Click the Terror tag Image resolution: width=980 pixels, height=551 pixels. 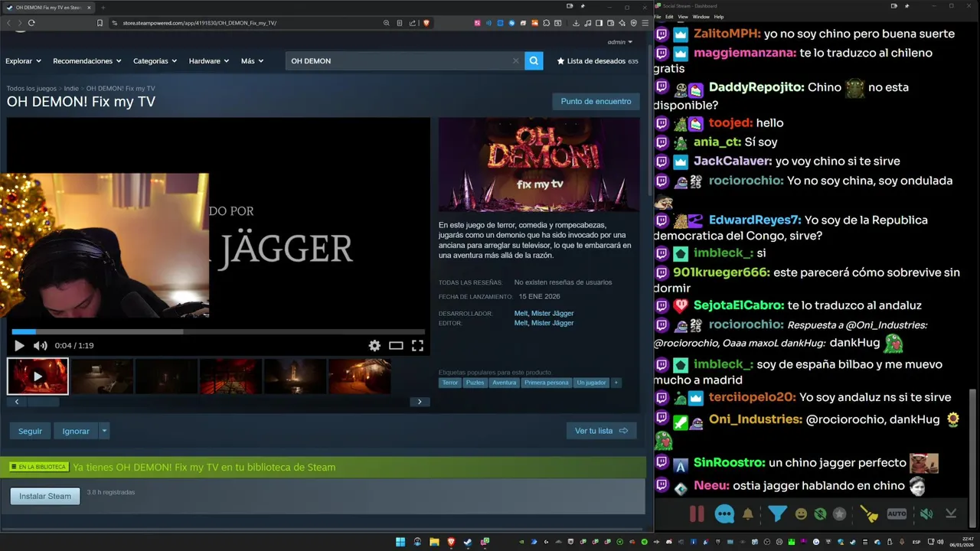(450, 383)
